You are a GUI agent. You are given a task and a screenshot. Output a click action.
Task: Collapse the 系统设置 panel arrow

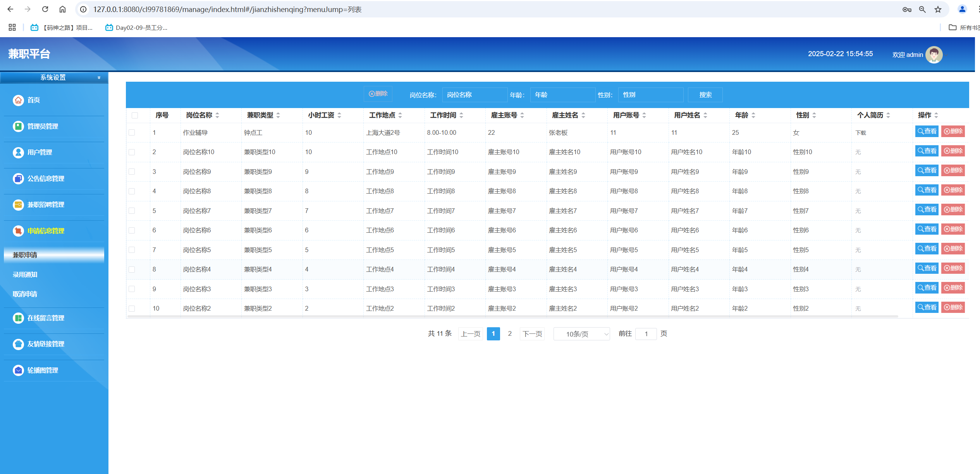(x=99, y=77)
